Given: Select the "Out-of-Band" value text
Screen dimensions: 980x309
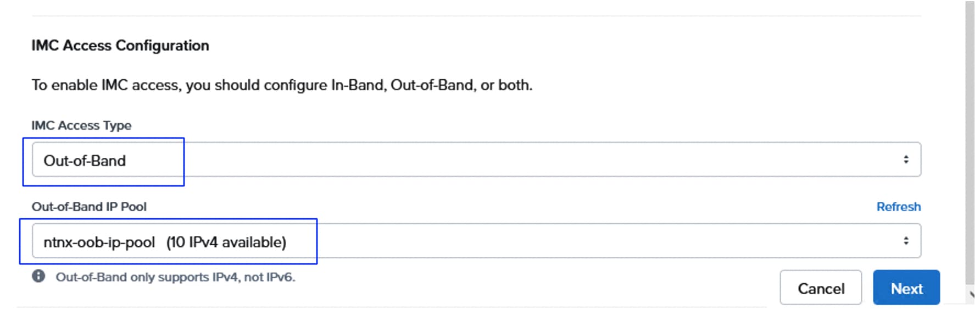Looking at the screenshot, I should click(x=85, y=161).
